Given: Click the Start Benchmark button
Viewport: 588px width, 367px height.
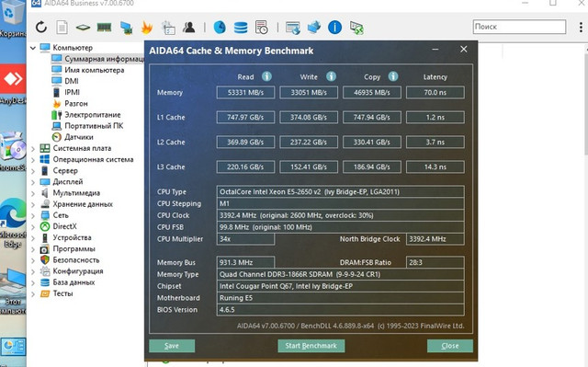Looking at the screenshot, I should click(311, 346).
